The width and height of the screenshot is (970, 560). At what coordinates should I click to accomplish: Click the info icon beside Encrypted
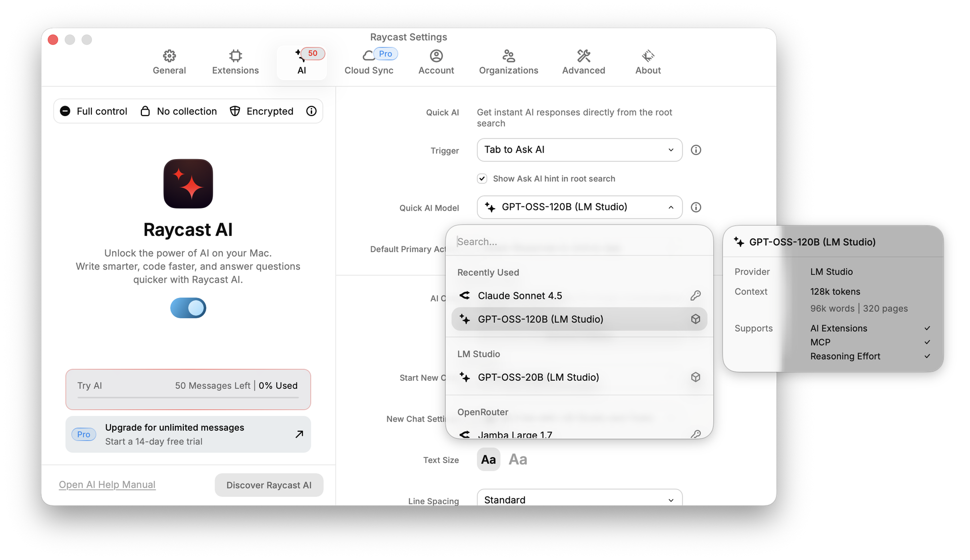click(x=311, y=111)
